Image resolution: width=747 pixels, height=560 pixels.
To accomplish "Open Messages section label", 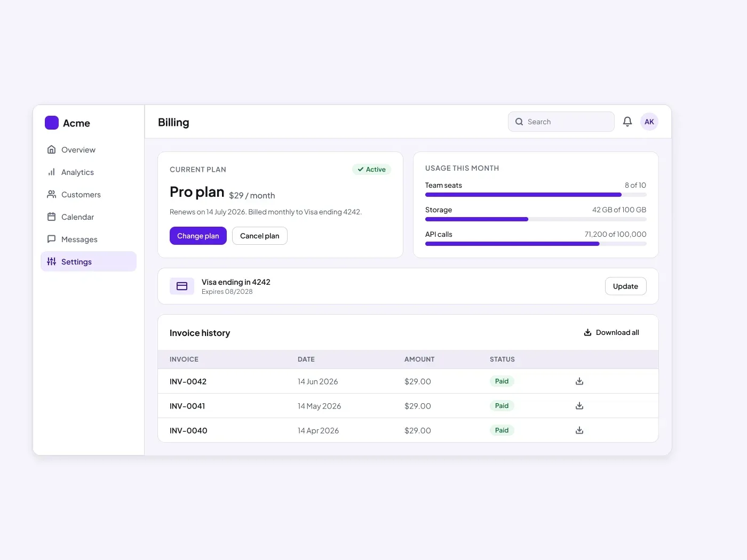I will [80, 239].
